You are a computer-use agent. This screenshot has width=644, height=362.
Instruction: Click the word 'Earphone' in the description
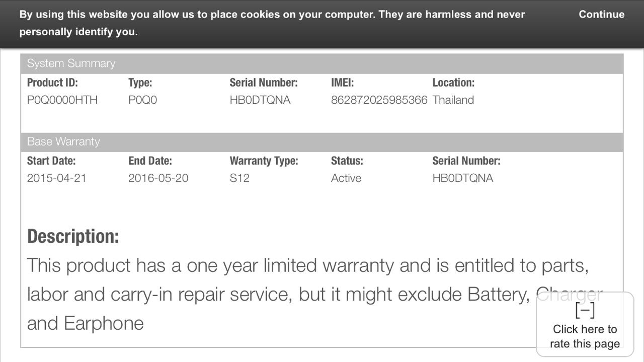(104, 323)
